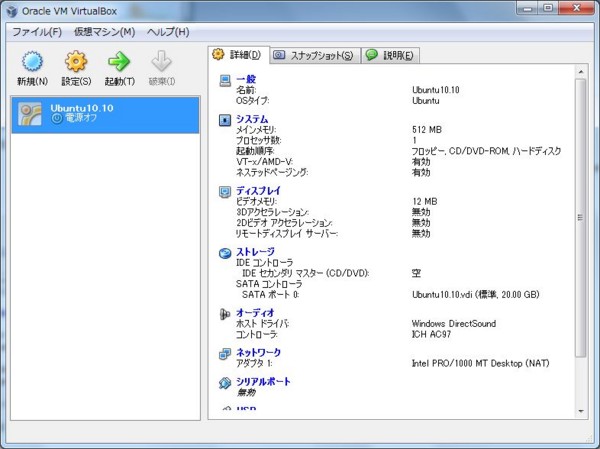This screenshot has height=449, width=600.
Task: Click the ICH AC97 controller value
Action: (431, 335)
